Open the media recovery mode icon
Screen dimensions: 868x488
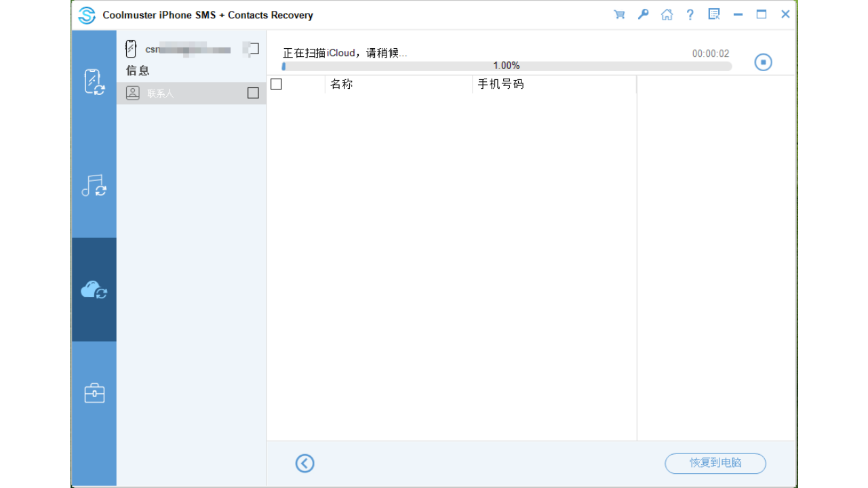tap(94, 184)
